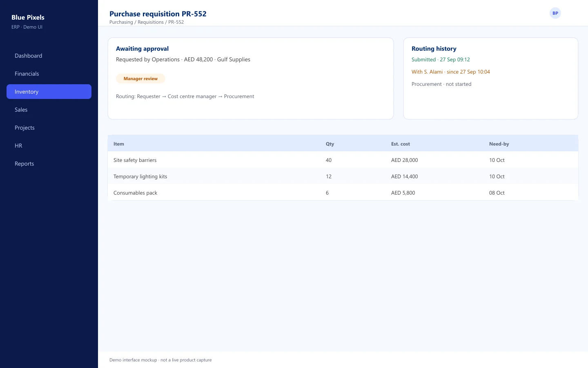The image size is (588, 368).
Task: Navigate to Projects
Action: 49,128
